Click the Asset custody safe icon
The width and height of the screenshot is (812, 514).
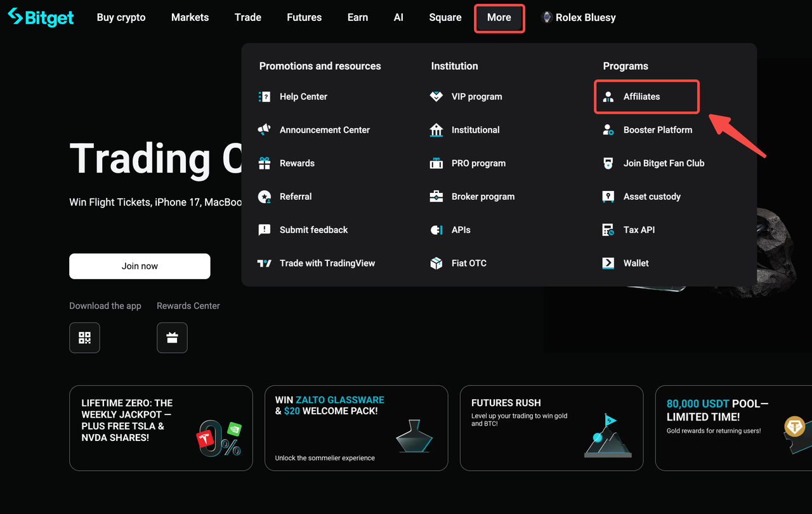pyautogui.click(x=608, y=197)
